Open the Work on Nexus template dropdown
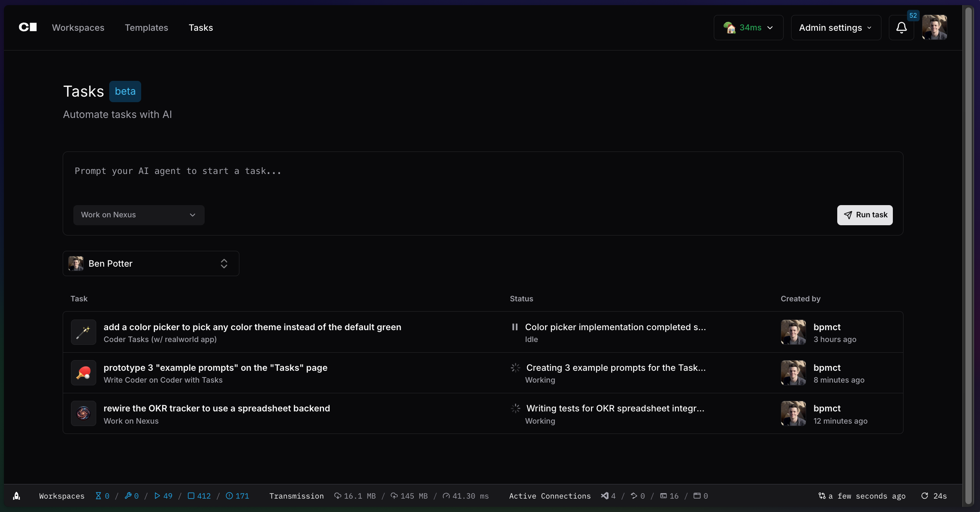This screenshot has height=512, width=980. (138, 215)
